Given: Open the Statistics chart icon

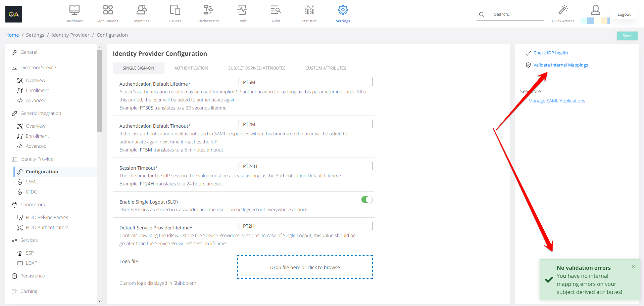Looking at the screenshot, I should coord(309,10).
